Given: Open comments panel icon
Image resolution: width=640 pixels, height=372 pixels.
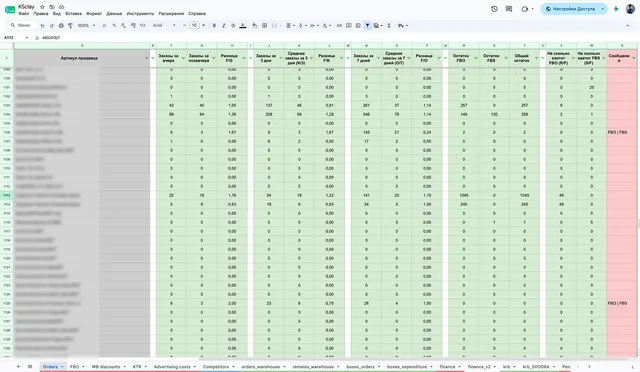Looking at the screenshot, I should click(509, 9).
